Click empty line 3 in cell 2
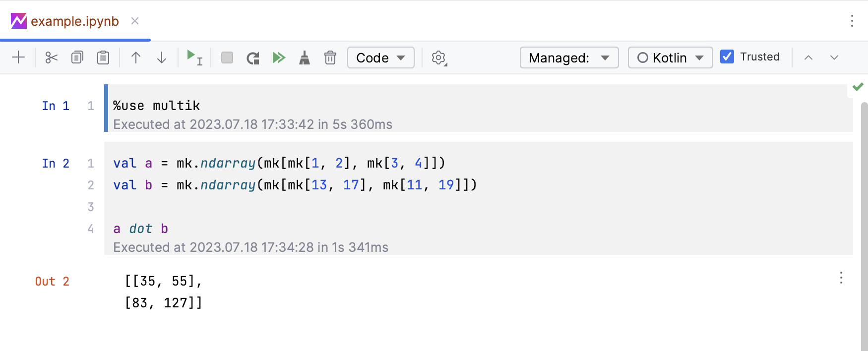Viewport: 868px width, 351px height. (479, 207)
